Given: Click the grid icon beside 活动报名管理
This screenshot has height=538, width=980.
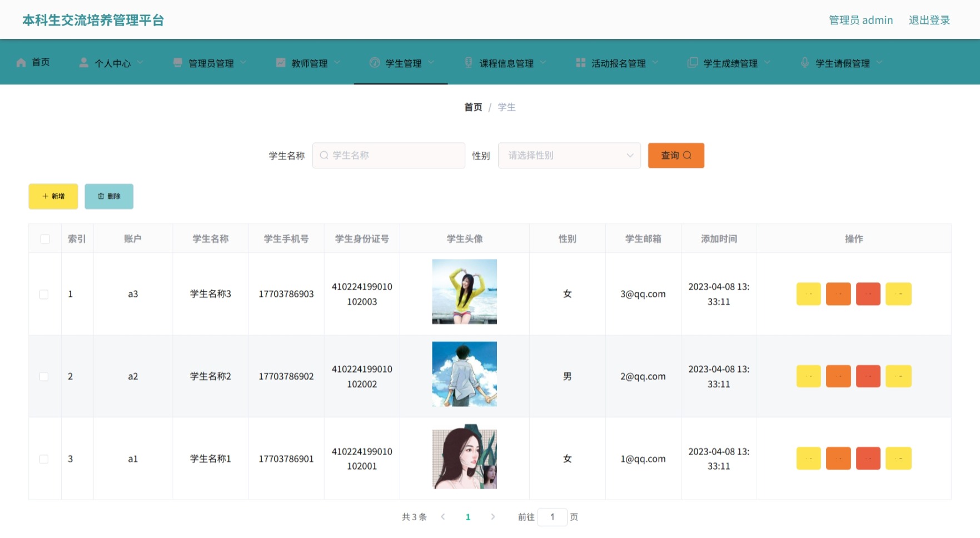Looking at the screenshot, I should [580, 62].
